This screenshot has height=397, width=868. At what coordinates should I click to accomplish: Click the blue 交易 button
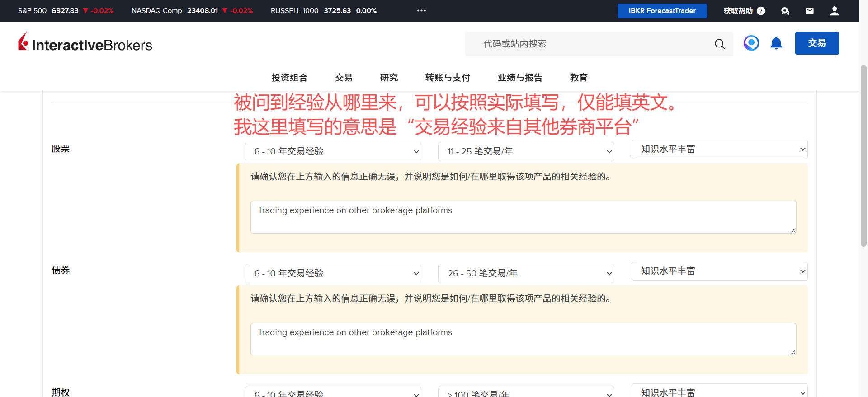tap(816, 43)
